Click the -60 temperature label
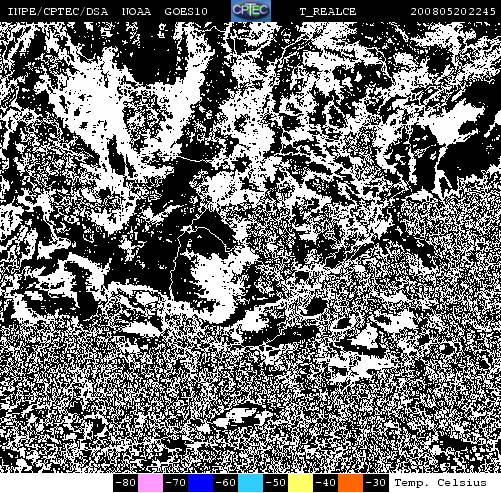Screen dimensions: 501x493 click(x=226, y=483)
